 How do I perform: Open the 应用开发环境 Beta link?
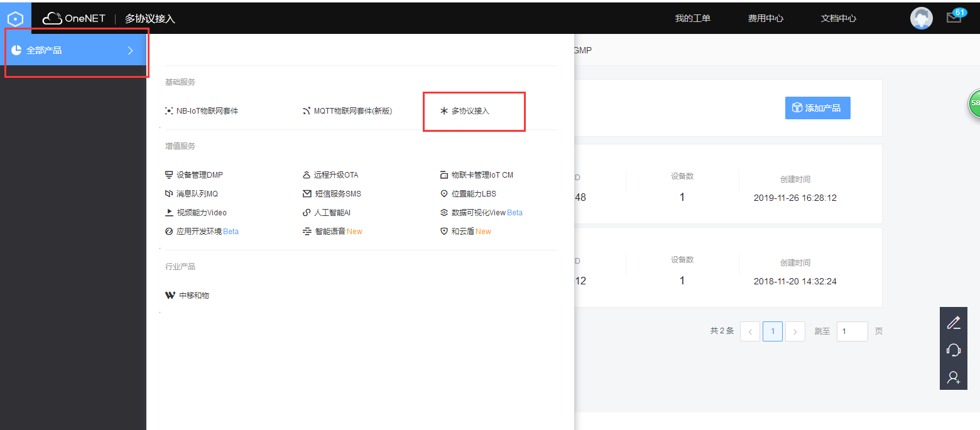tap(207, 231)
